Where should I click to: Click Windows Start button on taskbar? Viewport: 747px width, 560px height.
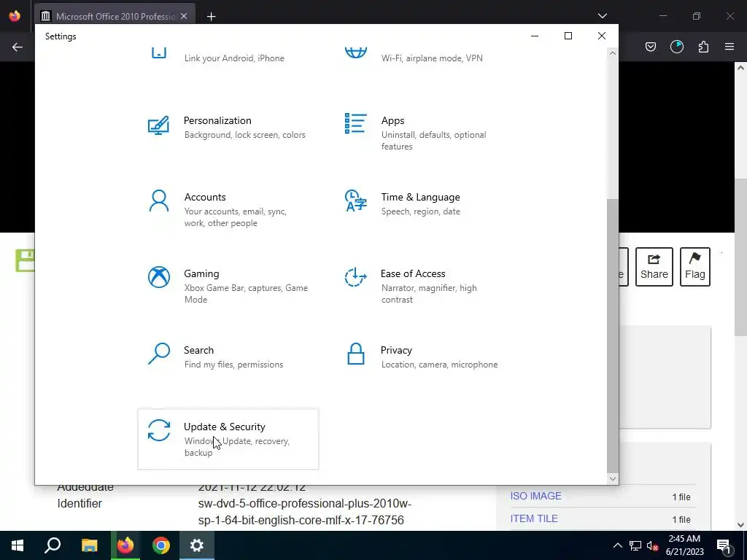[x=18, y=545]
